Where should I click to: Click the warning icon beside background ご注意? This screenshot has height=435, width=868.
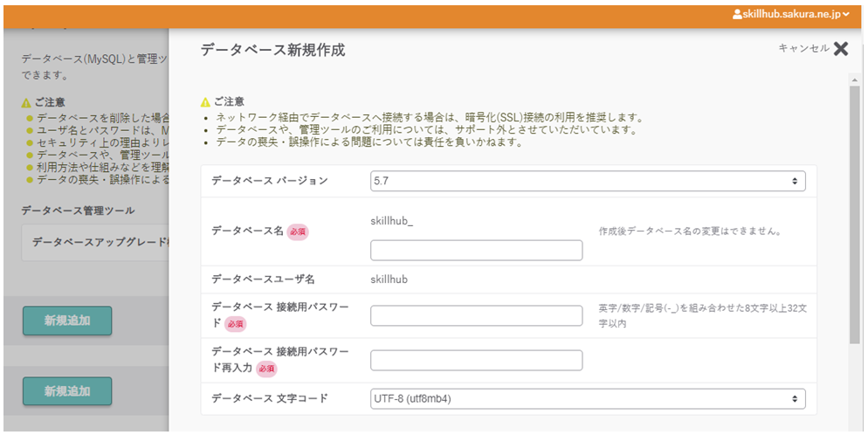coord(26,103)
